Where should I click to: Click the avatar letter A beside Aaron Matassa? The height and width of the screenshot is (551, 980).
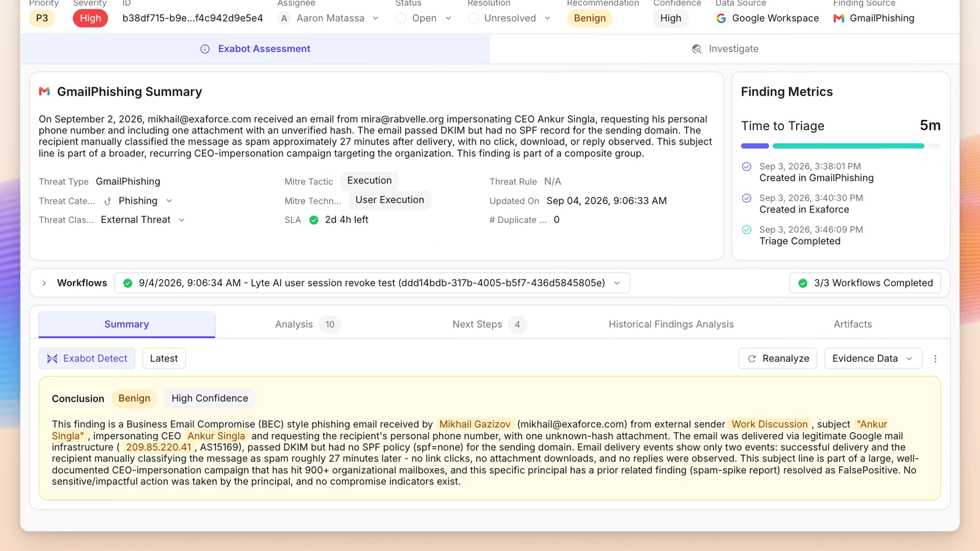pyautogui.click(x=284, y=18)
